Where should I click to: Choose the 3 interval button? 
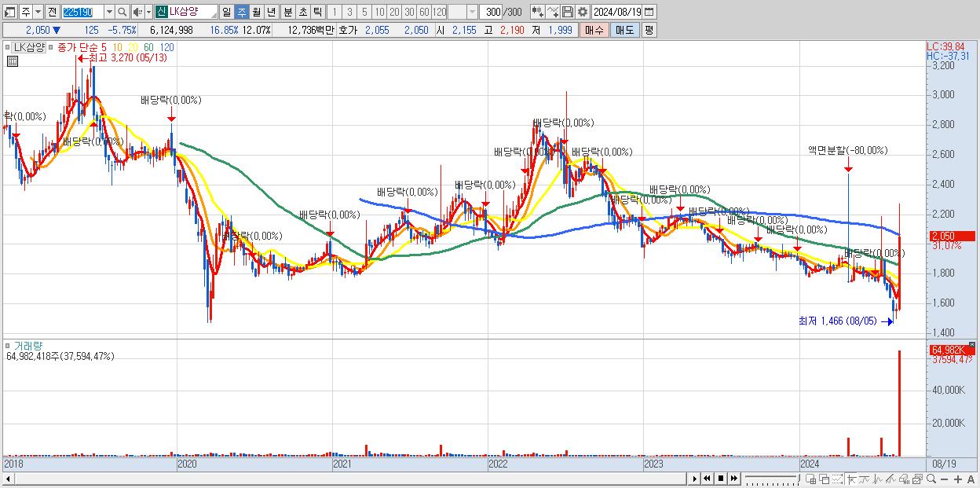[349, 12]
